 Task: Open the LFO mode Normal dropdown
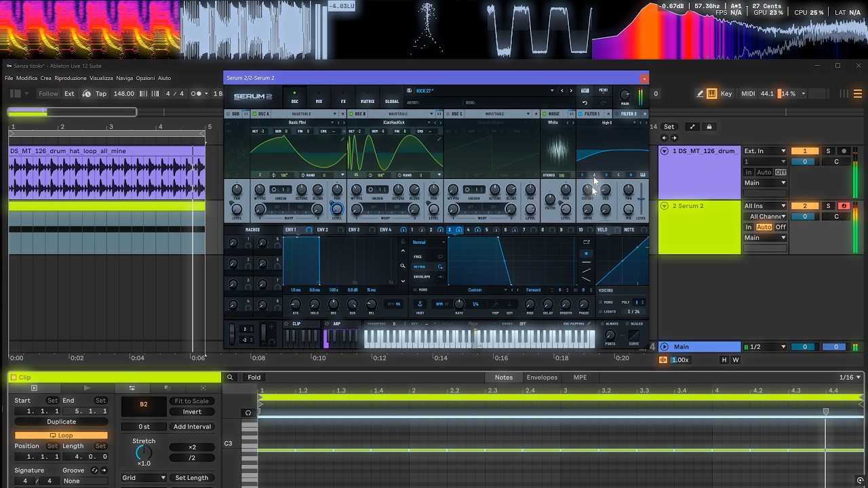[x=429, y=242]
